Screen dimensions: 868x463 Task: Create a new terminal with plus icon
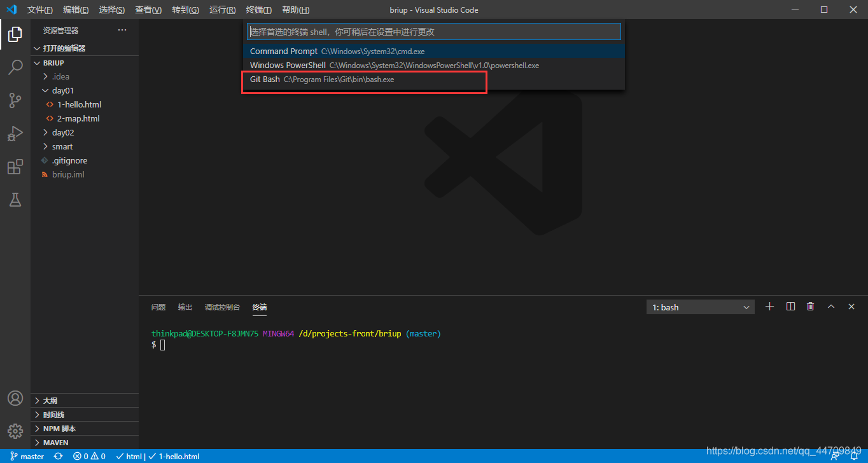[769, 307]
